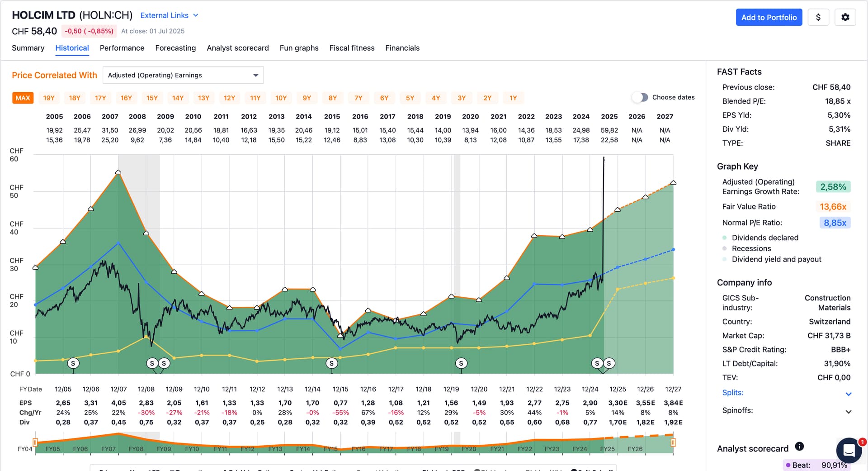Click blue Normal P/E endpoint dot at 12/27
This screenshot has height=471, width=868.
click(x=673, y=249)
